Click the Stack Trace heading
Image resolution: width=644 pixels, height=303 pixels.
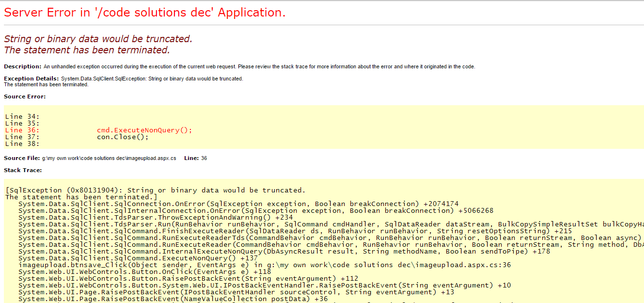click(20, 170)
